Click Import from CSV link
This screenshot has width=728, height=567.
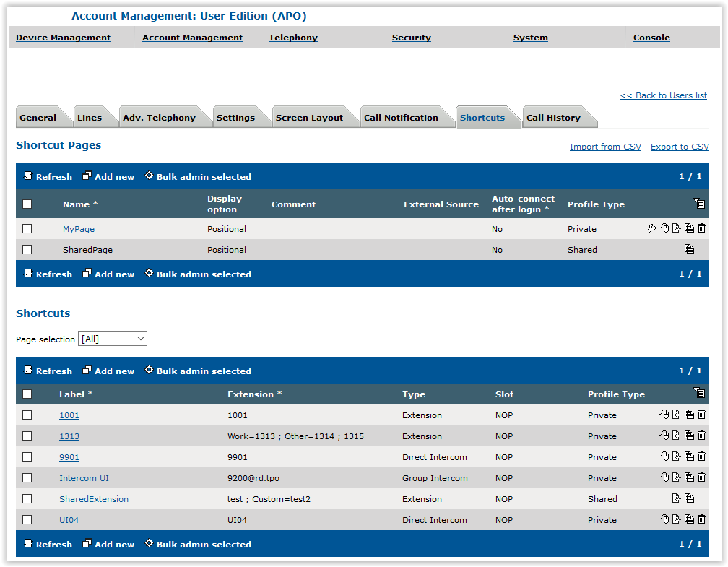(x=605, y=147)
